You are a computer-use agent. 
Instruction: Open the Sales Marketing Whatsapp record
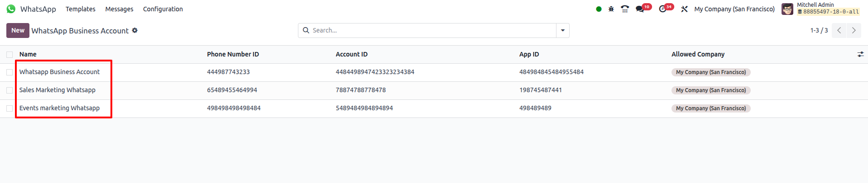(57, 90)
